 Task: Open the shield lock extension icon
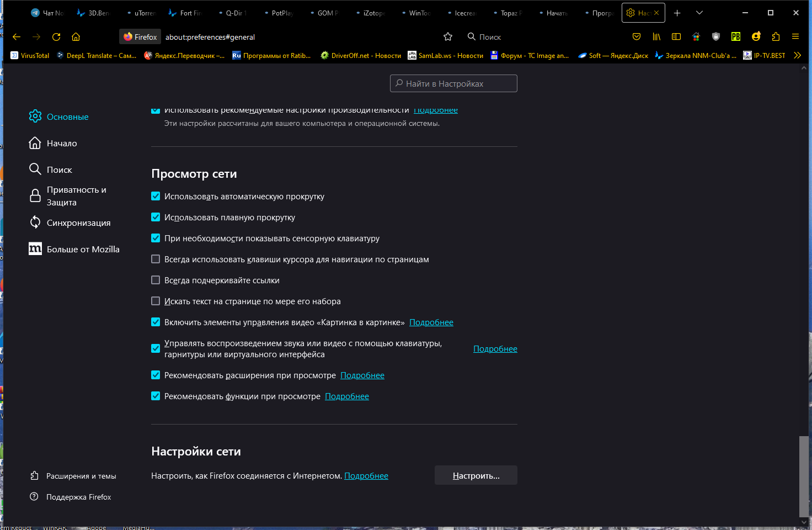[x=716, y=36]
